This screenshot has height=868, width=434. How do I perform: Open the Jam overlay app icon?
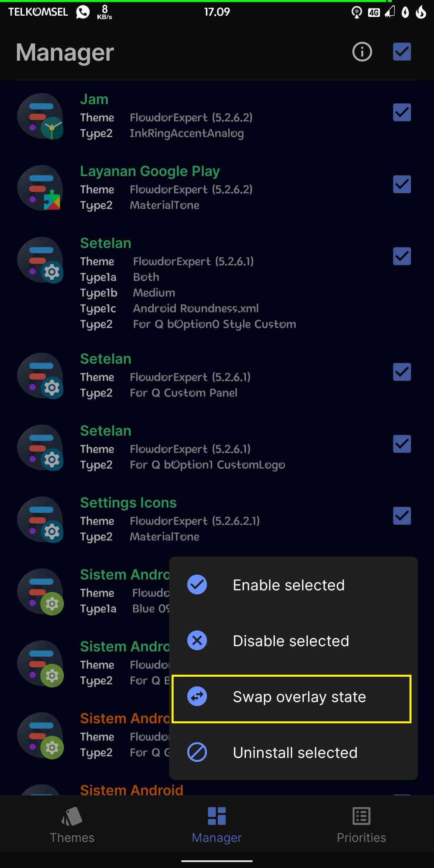point(40,116)
